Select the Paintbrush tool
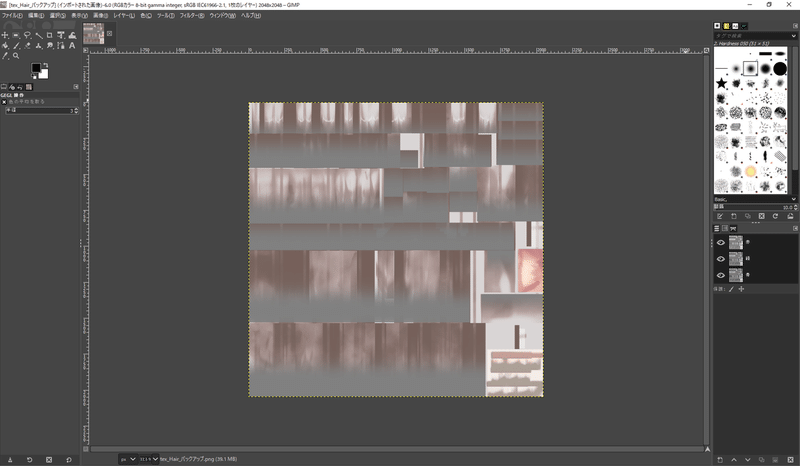Viewport: 800px width, 466px height. tap(16, 46)
